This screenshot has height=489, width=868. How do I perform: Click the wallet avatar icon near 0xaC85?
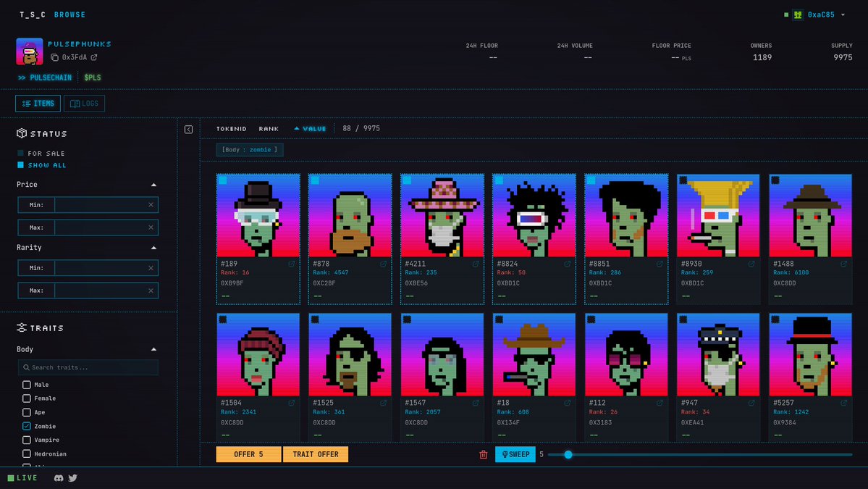pos(798,15)
